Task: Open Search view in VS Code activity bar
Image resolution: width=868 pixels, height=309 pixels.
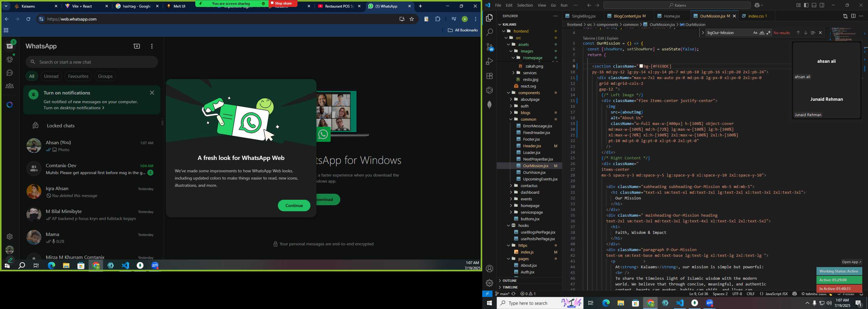Action: tap(489, 32)
